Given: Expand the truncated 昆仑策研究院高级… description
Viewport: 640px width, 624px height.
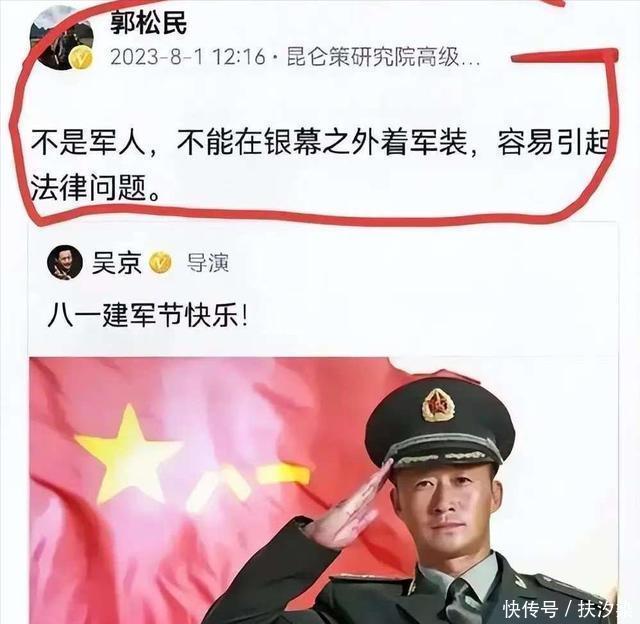Looking at the screenshot, I should (x=382, y=57).
